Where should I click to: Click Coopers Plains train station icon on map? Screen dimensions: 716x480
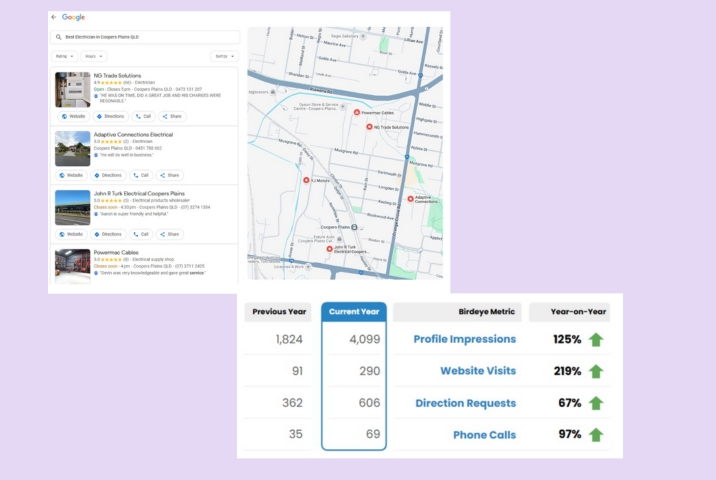click(354, 227)
